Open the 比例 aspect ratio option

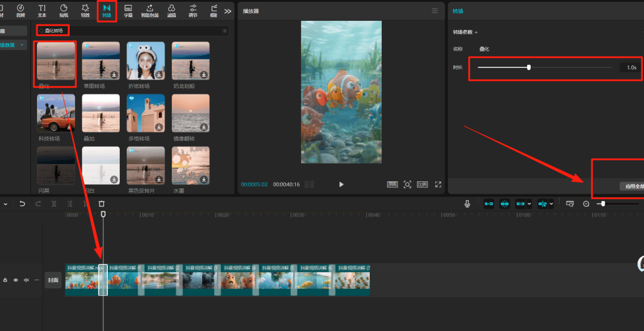[422, 184]
